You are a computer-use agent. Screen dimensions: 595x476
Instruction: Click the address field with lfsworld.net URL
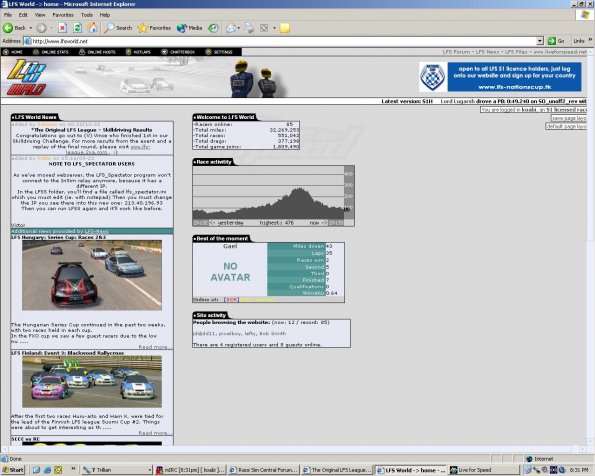click(280, 41)
